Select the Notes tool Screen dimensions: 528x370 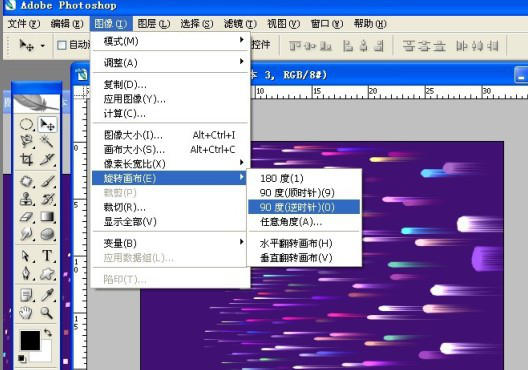(26, 295)
